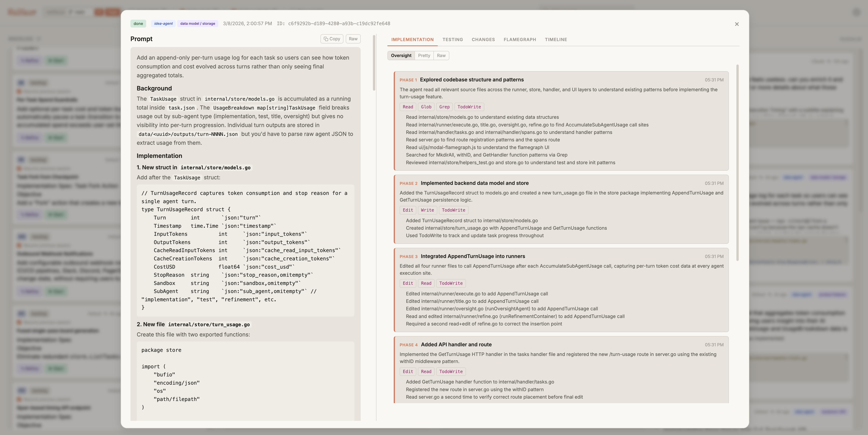The image size is (868, 435).
Task: Click the Grep tool badge
Action: tap(444, 107)
